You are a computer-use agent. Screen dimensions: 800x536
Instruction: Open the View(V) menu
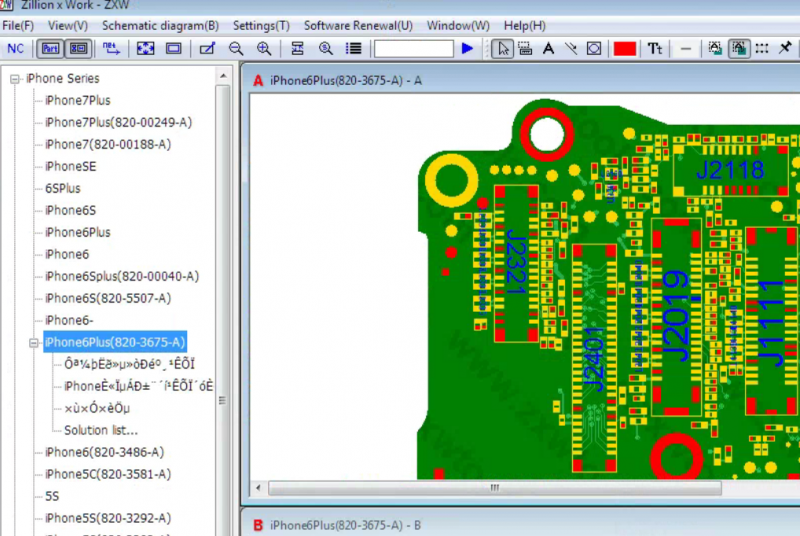click(x=68, y=25)
